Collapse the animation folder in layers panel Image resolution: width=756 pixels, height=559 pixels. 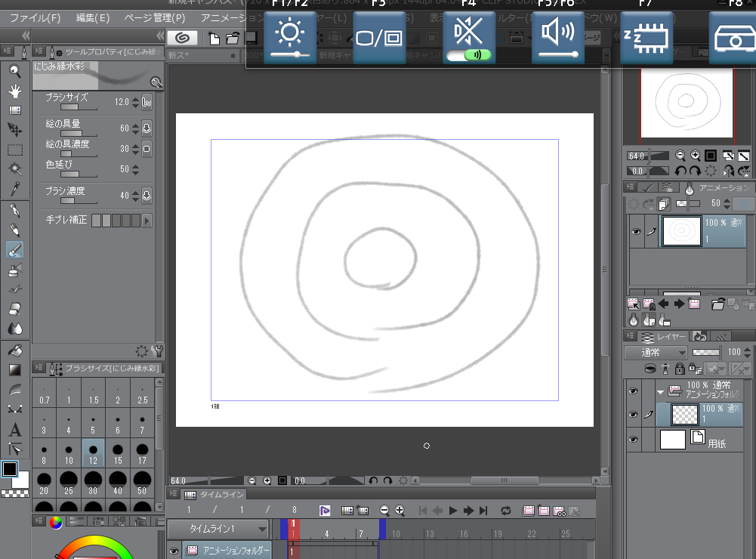[x=661, y=392]
